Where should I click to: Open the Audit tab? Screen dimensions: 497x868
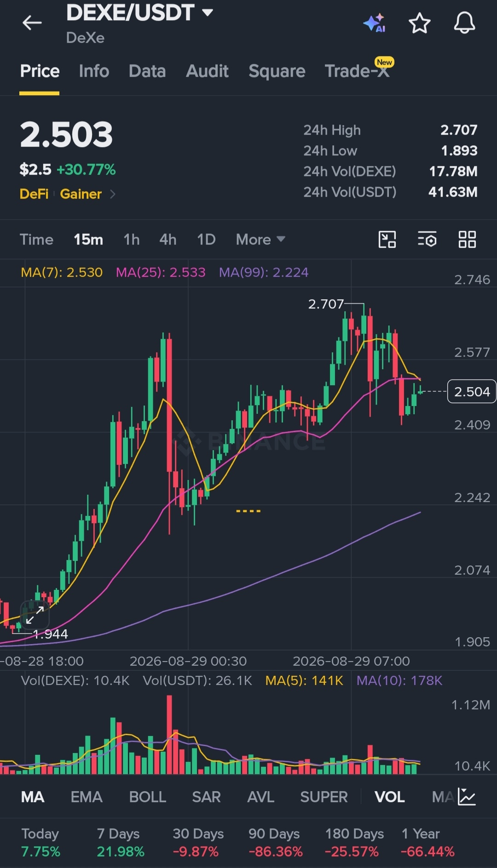pos(207,71)
